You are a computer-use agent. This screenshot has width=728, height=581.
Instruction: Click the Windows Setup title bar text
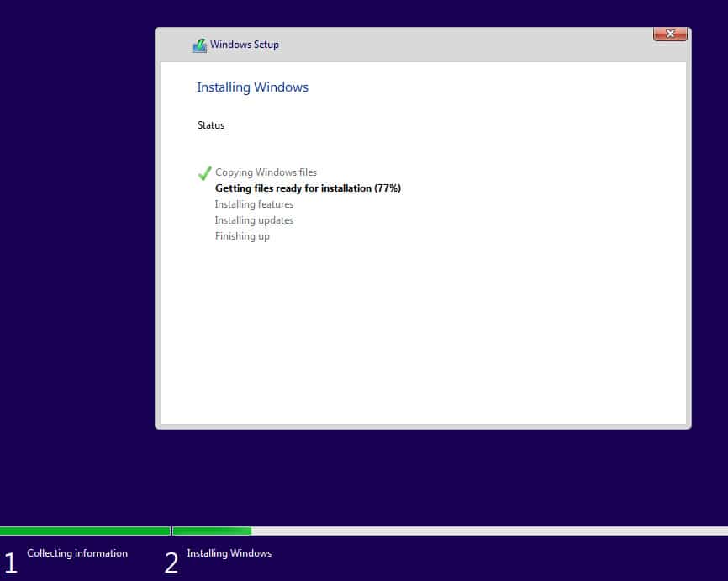(245, 45)
